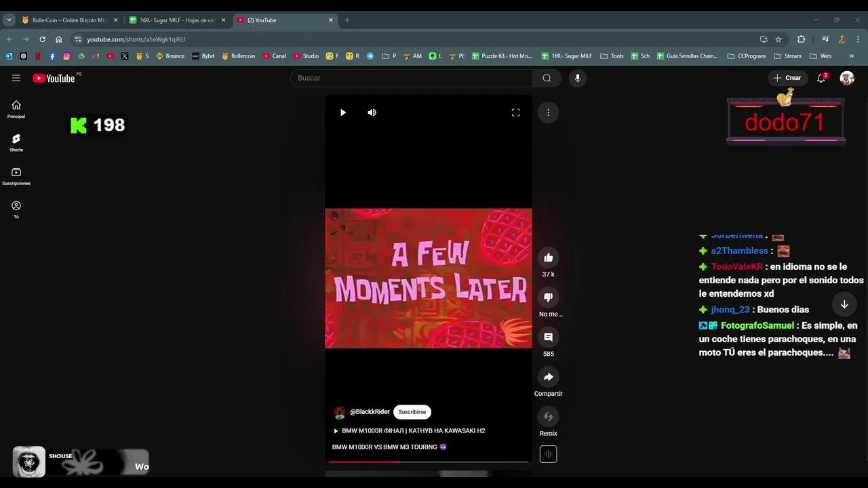Open the Binance bookmark
This screenshot has width=868, height=488.
click(x=170, y=56)
